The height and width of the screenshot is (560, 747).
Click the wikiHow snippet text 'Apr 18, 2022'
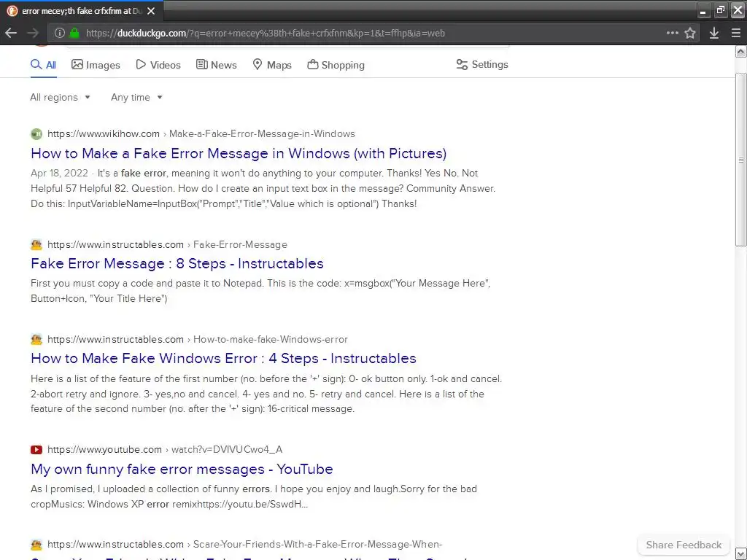point(59,174)
